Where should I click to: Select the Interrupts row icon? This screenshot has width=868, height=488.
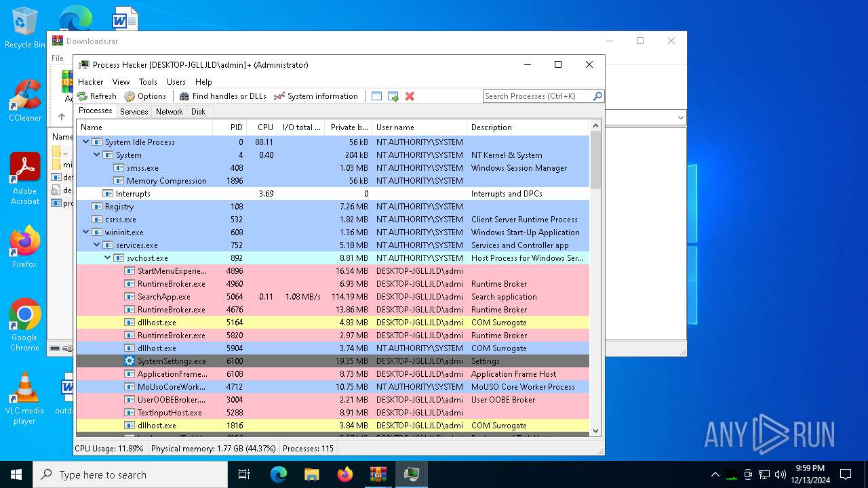click(108, 193)
